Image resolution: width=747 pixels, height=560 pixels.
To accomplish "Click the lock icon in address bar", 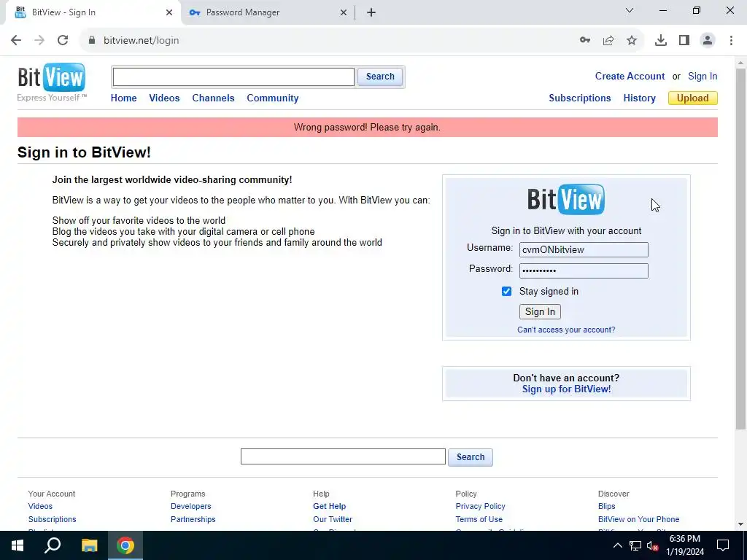I will [92, 41].
